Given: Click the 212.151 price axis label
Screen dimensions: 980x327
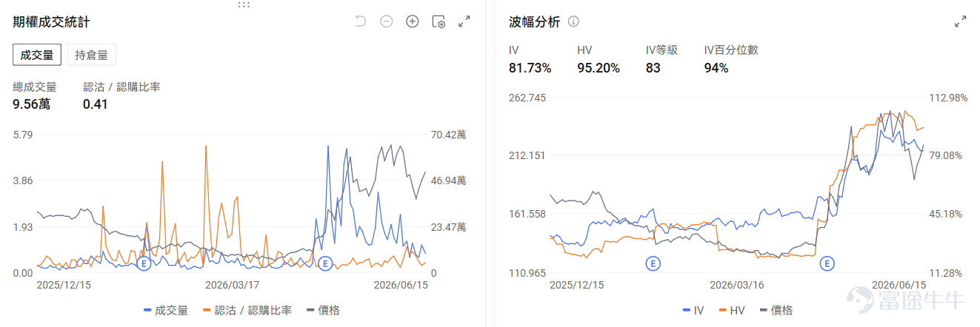Looking at the screenshot, I should 527,155.
